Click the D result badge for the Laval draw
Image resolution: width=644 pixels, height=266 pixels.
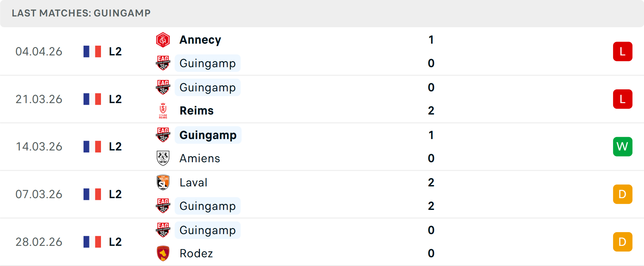[623, 194]
